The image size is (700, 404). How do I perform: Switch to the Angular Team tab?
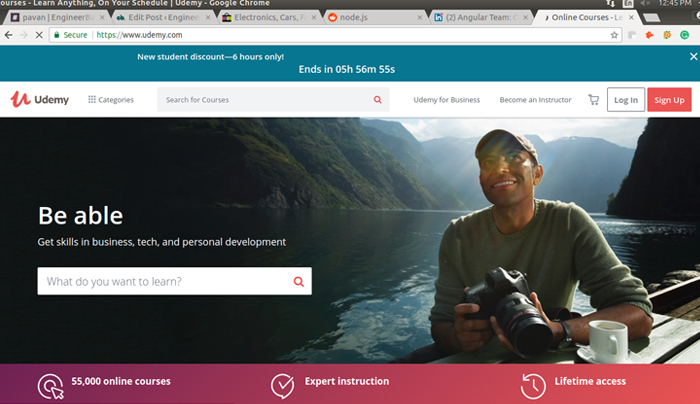[x=481, y=17]
